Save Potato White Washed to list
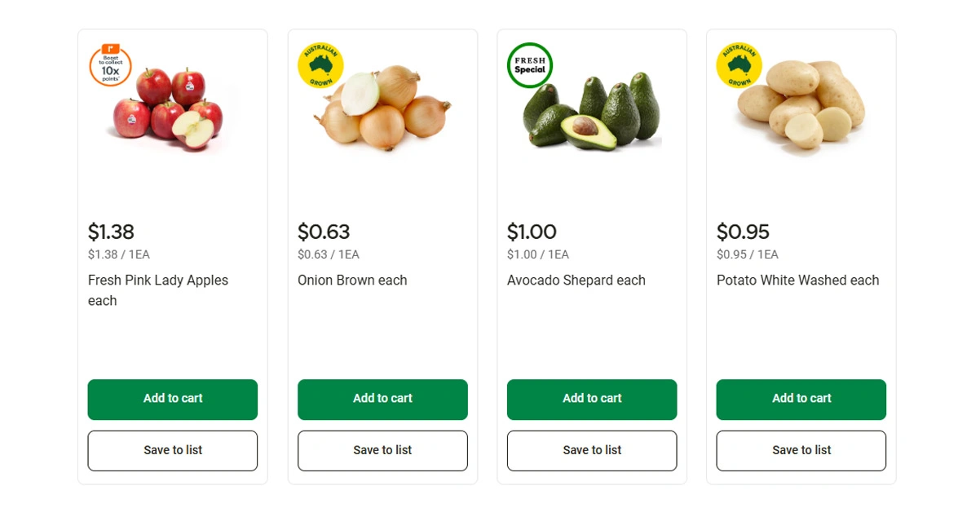Viewport: 980px width, 517px height. (x=801, y=451)
